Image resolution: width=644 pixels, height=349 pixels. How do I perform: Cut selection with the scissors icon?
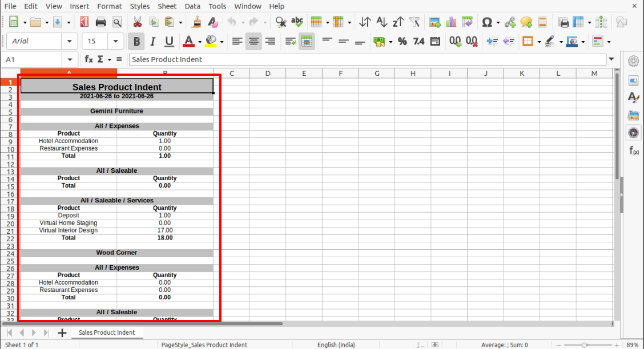click(x=137, y=22)
